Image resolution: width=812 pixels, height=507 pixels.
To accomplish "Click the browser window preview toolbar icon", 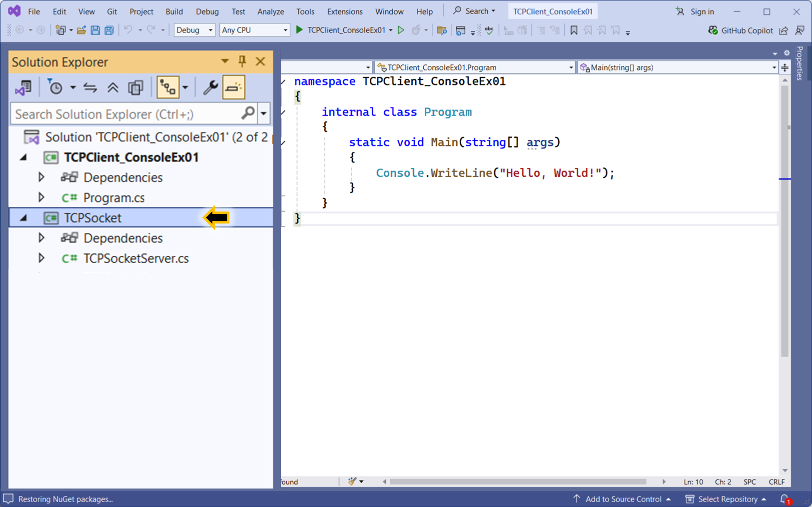I will [460, 30].
